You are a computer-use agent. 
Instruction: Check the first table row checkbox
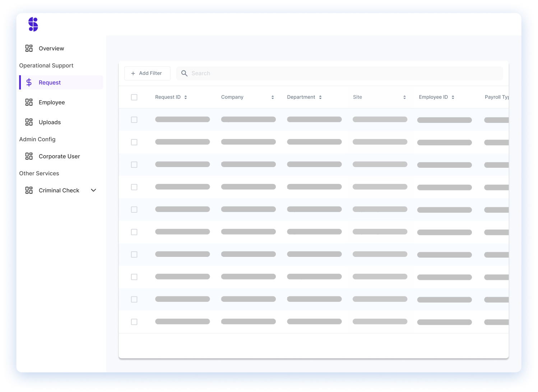(134, 120)
